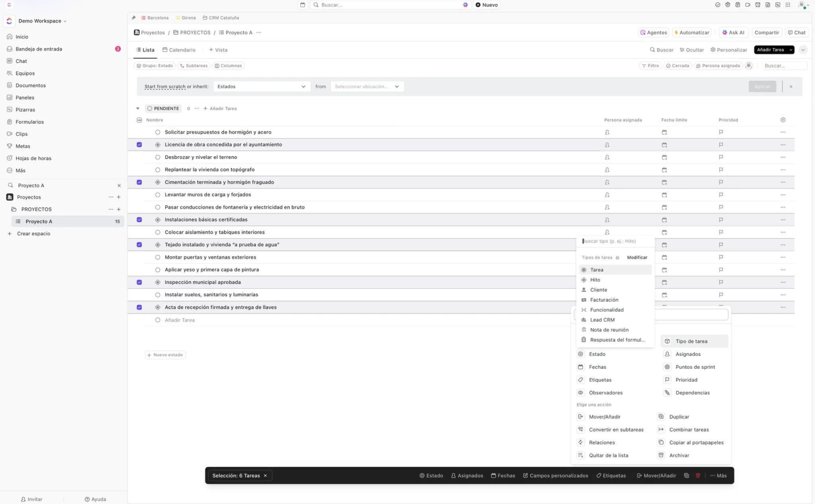Click the Nuevo estado button
This screenshot has height=504, width=815.
pyautogui.click(x=165, y=355)
